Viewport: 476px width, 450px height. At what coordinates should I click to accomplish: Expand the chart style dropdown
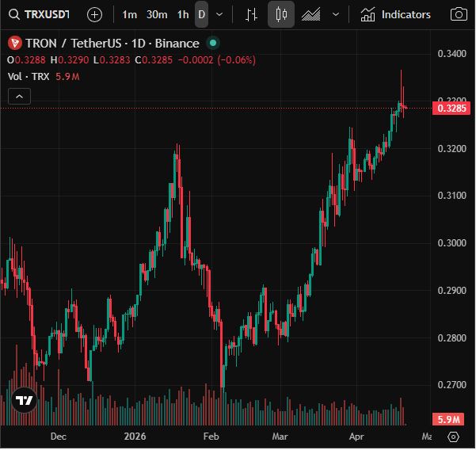click(x=336, y=14)
